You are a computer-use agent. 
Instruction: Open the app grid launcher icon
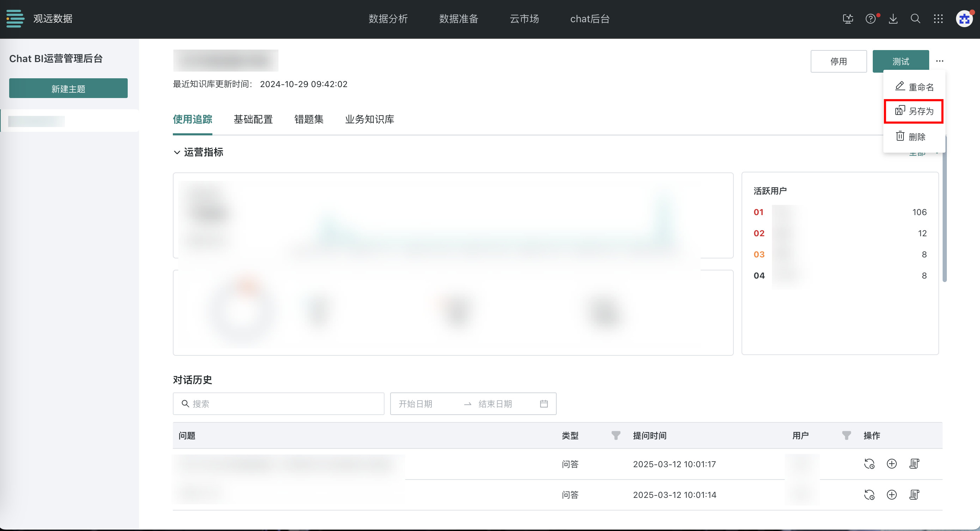click(938, 19)
